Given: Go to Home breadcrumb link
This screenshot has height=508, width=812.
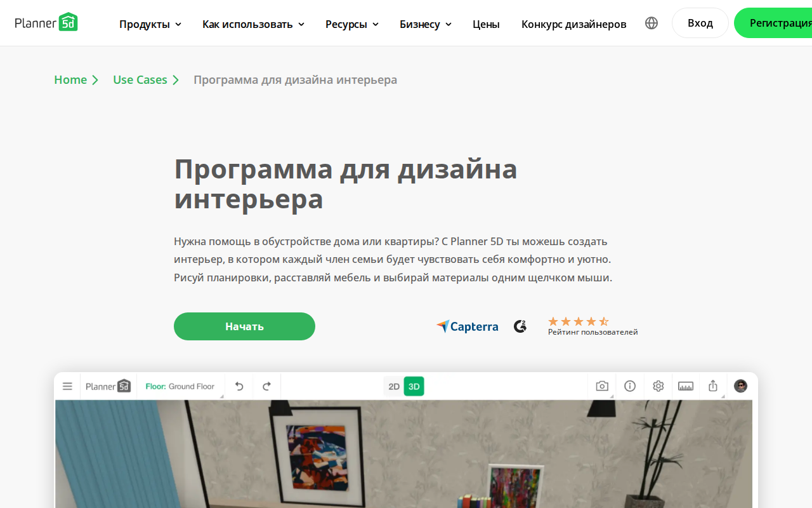Looking at the screenshot, I should (70, 79).
